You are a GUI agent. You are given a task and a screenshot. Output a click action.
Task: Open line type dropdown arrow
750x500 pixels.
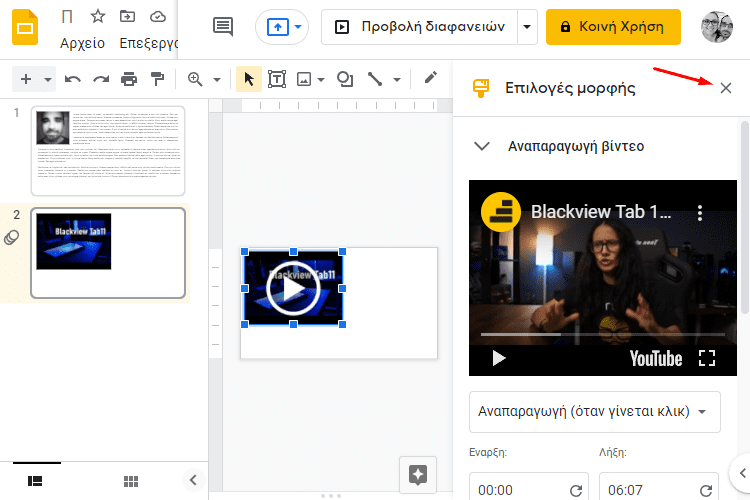tap(397, 79)
